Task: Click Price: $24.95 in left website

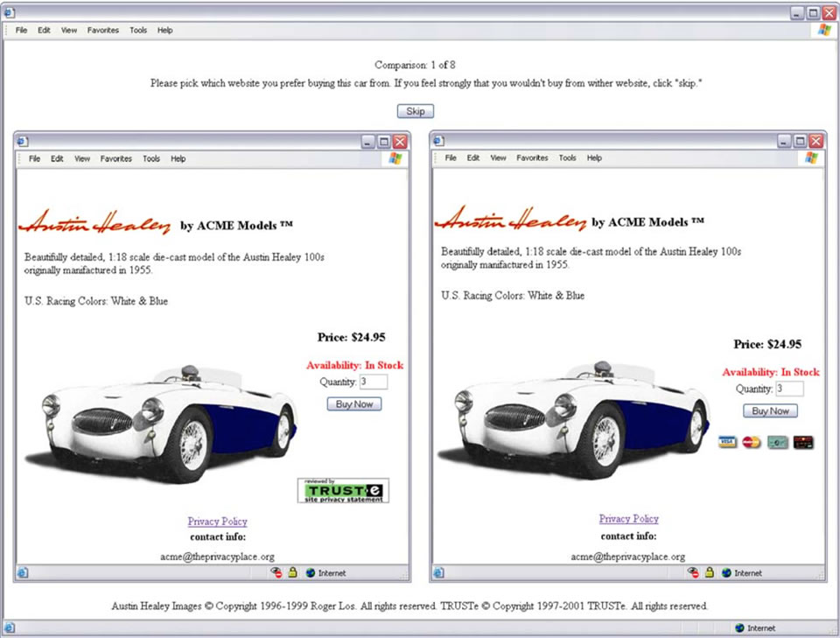Action: point(352,337)
